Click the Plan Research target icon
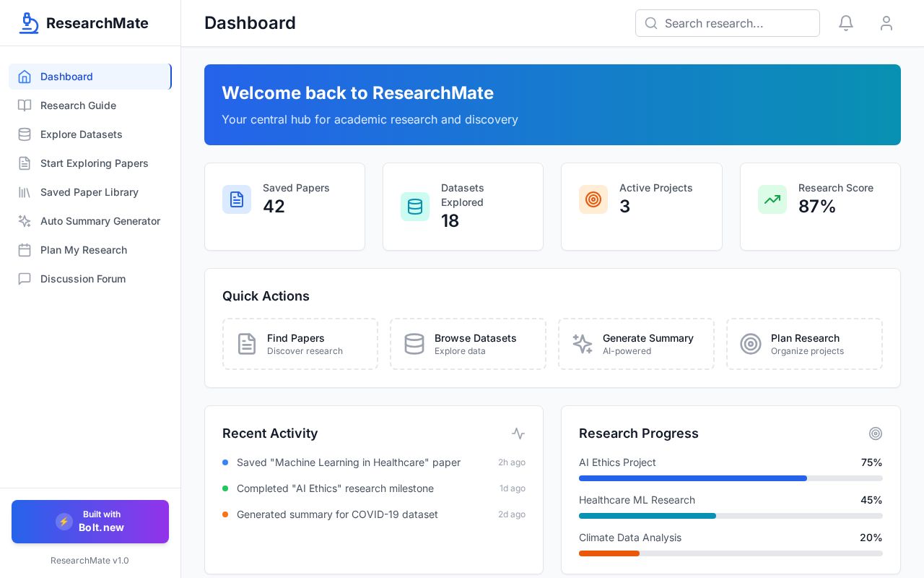The height and width of the screenshot is (578, 924). pos(751,344)
